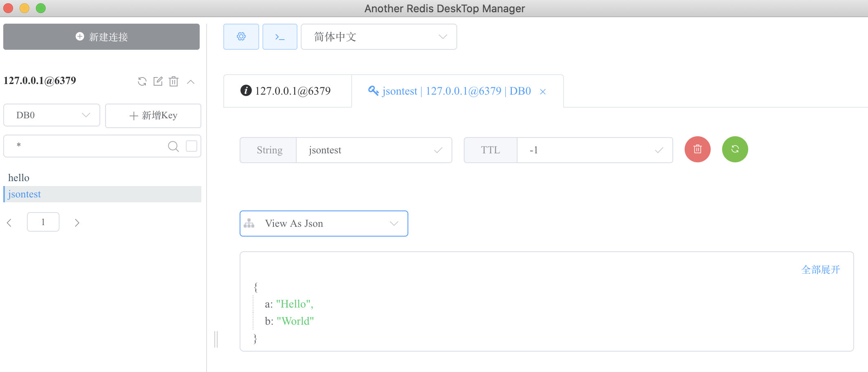
Task: Click the search magnifier icon
Action: click(173, 146)
